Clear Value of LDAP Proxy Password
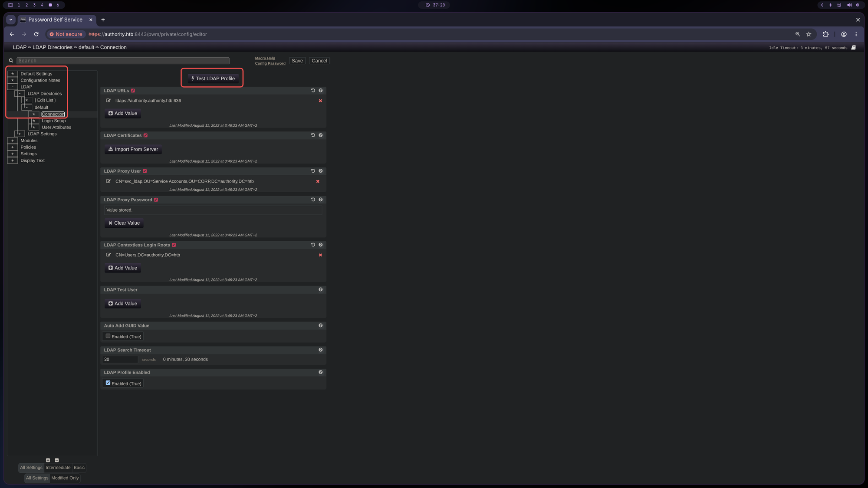The height and width of the screenshot is (488, 868). tap(124, 223)
